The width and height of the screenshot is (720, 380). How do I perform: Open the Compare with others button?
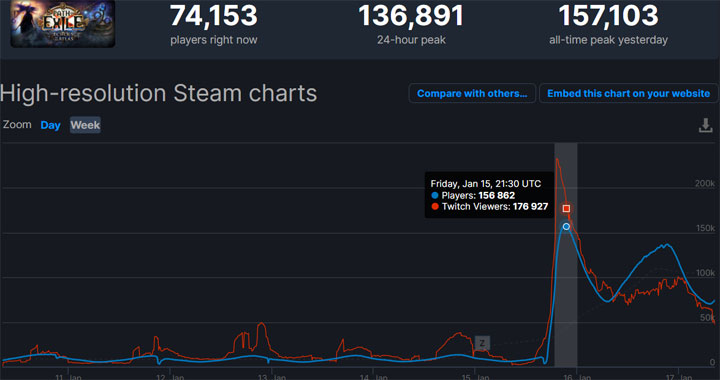point(472,93)
